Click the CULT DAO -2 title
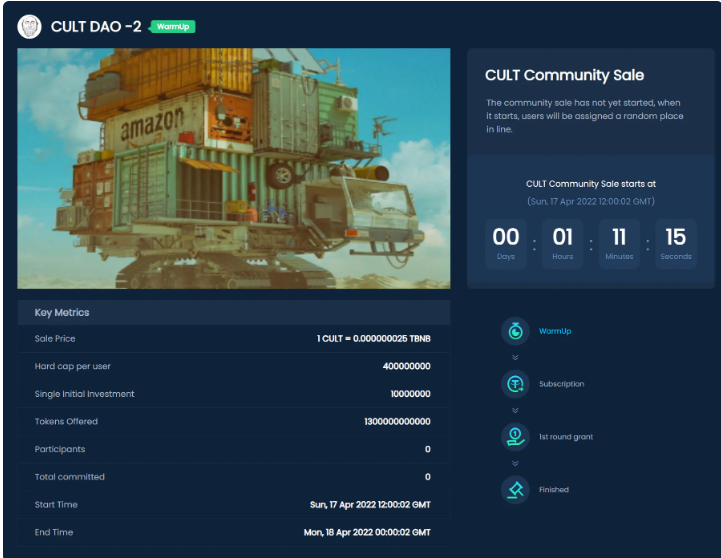The height and width of the screenshot is (558, 721). [96, 27]
